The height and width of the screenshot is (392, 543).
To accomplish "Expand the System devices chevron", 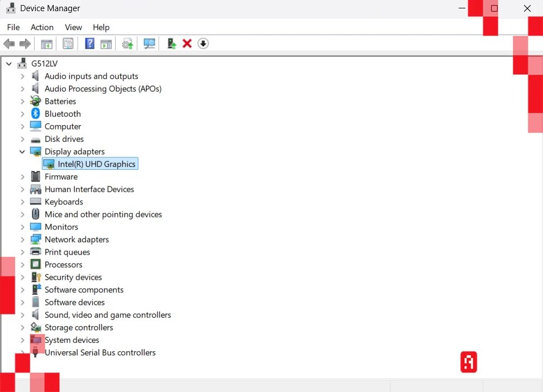I will pos(22,341).
